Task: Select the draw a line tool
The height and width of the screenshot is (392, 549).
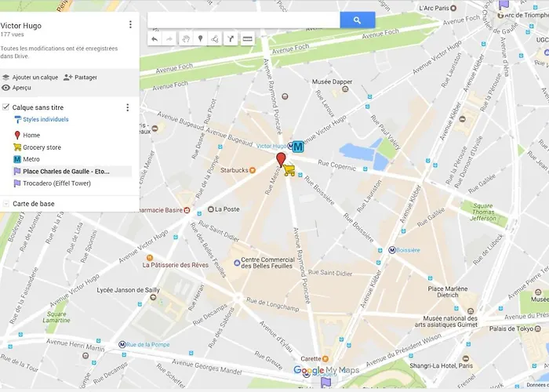Action: pos(215,39)
